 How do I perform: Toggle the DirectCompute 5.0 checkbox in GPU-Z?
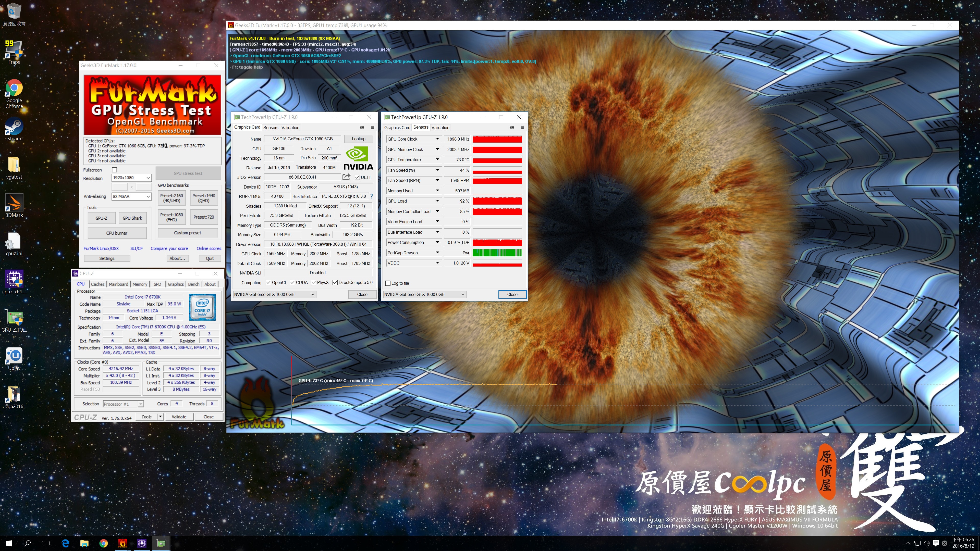335,283
